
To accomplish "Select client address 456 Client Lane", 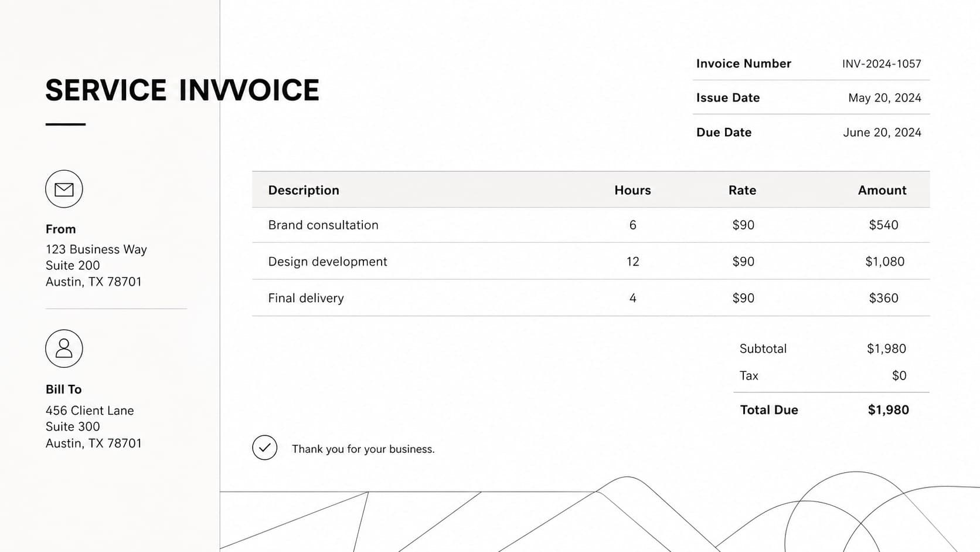I will point(90,411).
